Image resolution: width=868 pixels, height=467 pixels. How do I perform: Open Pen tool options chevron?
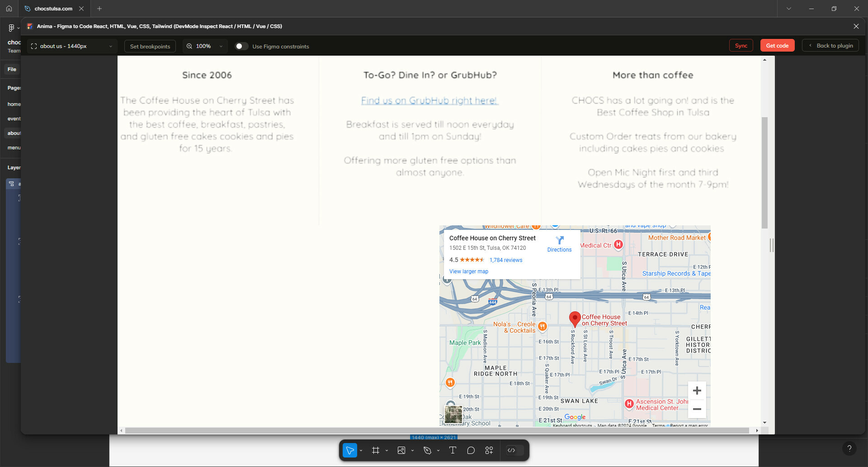[x=438, y=451]
